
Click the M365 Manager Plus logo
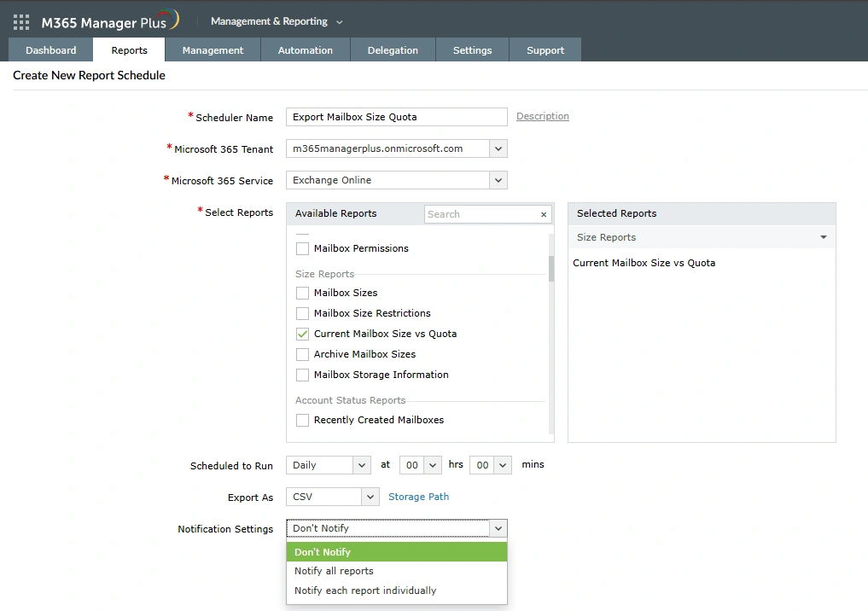(102, 19)
